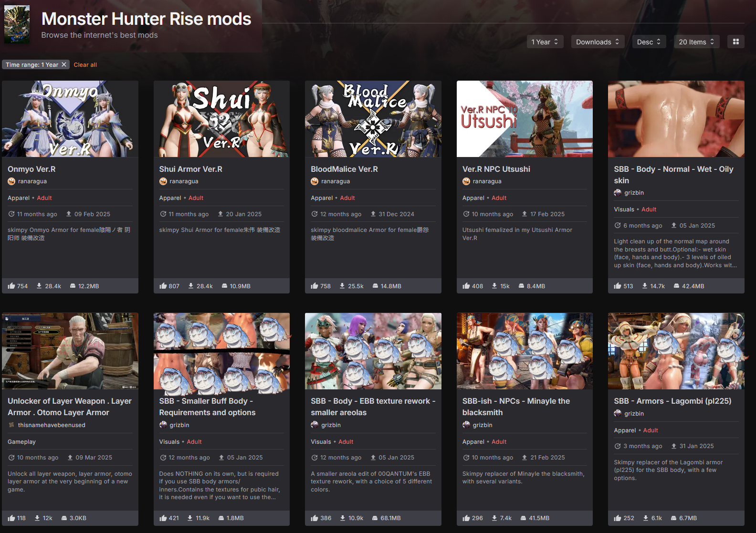Viewport: 756px width, 533px height.
Task: Open the Ver.R NPC Utsushi mod title
Action: coord(496,169)
